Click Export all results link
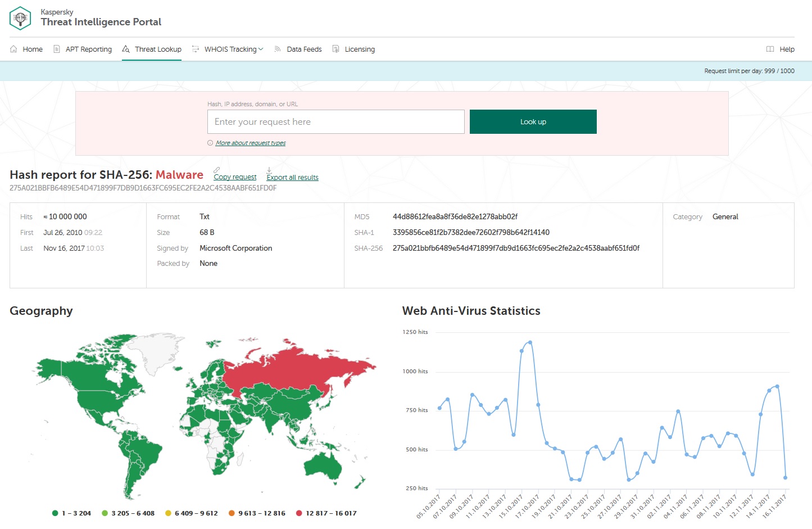 click(x=292, y=178)
